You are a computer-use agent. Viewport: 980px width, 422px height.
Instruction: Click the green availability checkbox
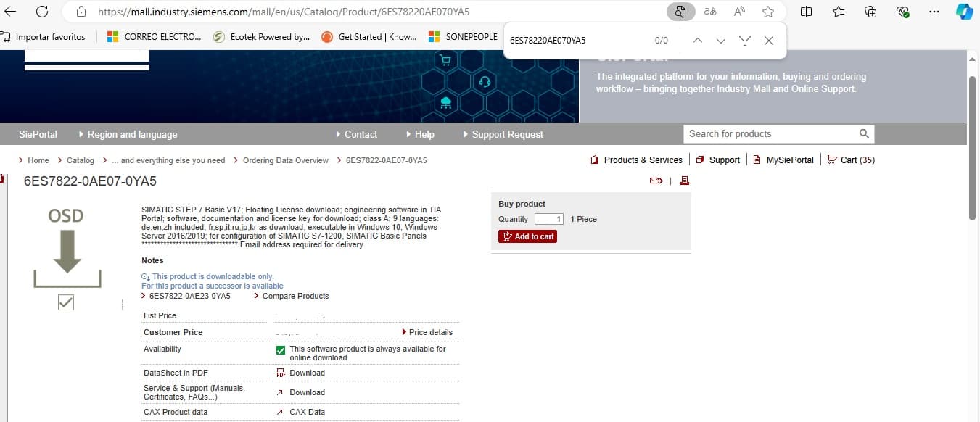(x=280, y=349)
